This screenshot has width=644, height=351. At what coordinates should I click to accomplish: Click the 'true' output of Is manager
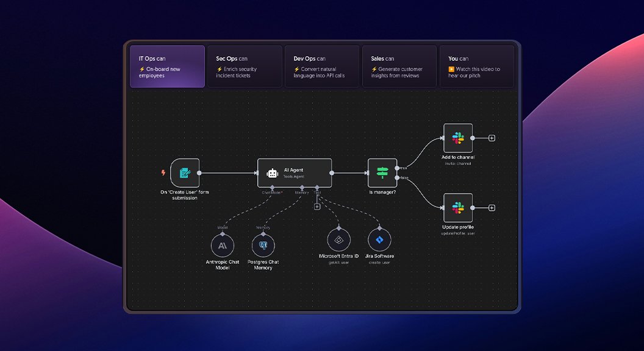click(x=398, y=168)
